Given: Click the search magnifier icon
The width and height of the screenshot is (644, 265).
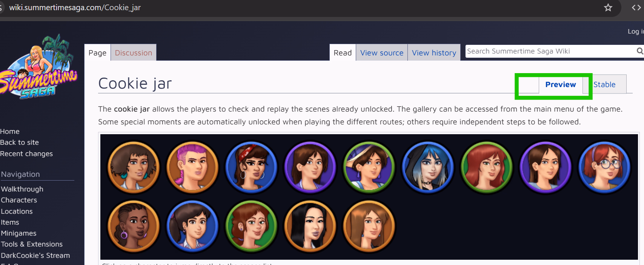Looking at the screenshot, I should 639,51.
